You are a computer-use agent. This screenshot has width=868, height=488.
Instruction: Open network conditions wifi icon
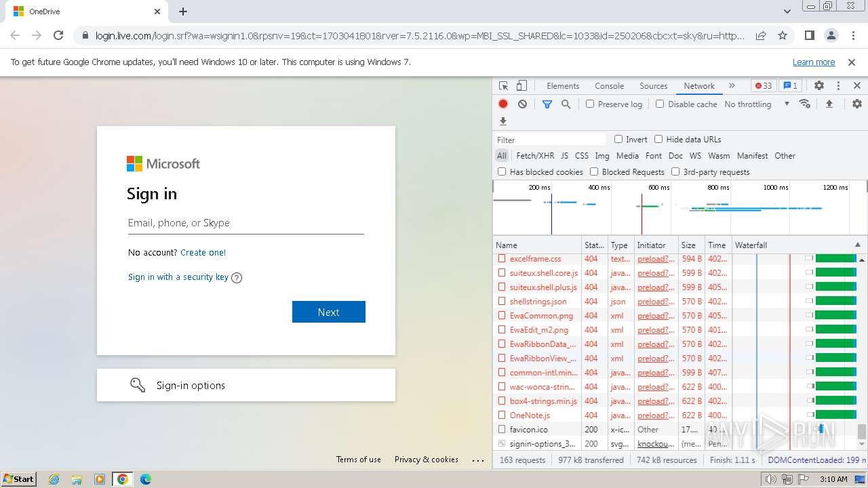805,104
